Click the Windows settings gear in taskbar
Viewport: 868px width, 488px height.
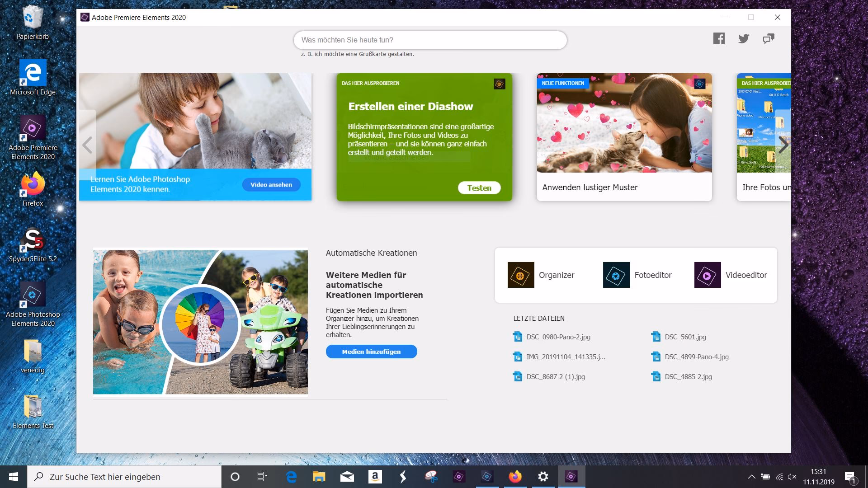(543, 477)
